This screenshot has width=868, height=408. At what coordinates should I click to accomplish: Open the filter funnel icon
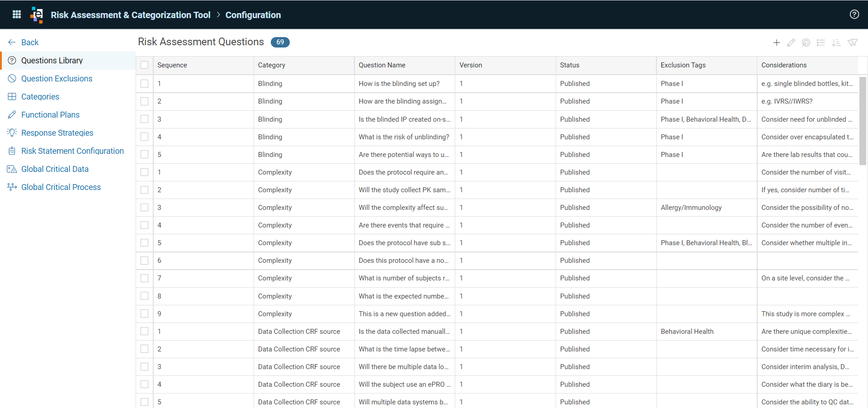[853, 43]
